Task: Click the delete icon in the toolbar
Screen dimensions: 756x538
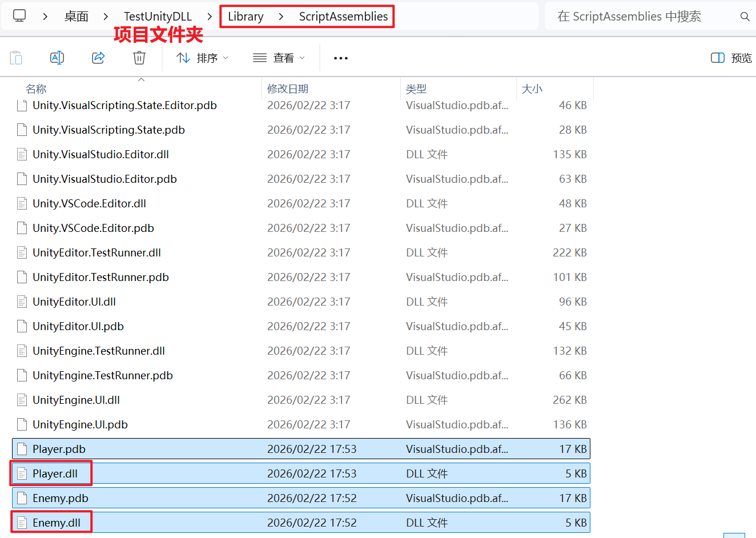Action: [x=139, y=57]
